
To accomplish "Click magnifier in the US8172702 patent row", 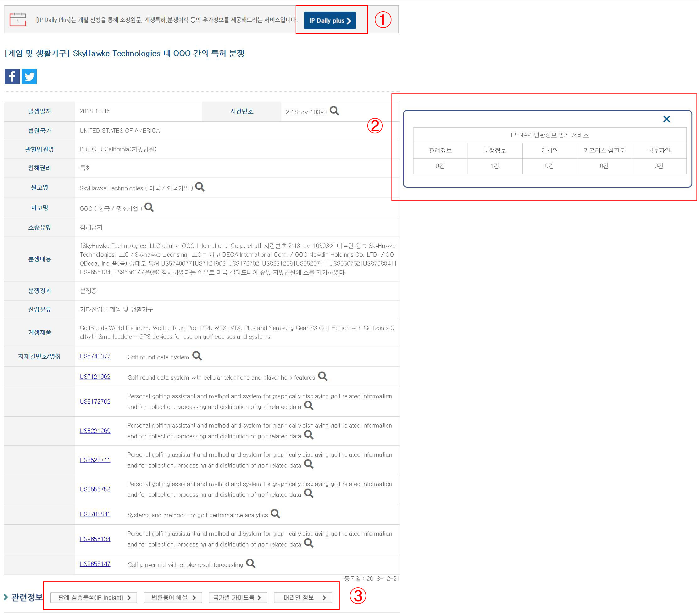I will (x=309, y=406).
